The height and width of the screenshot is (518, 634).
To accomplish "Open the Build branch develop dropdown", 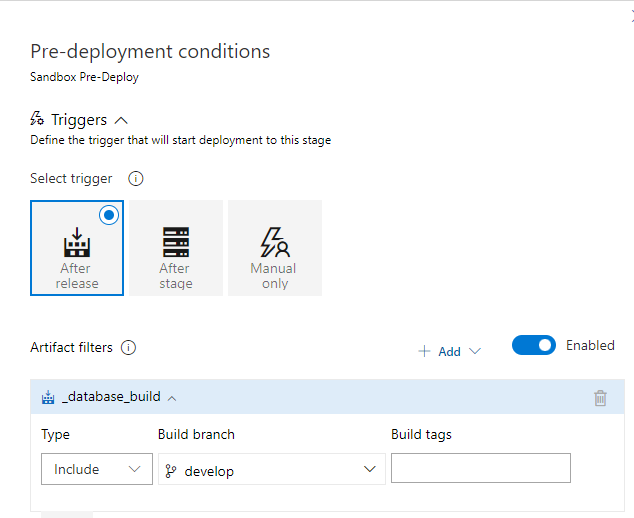I will 271,469.
